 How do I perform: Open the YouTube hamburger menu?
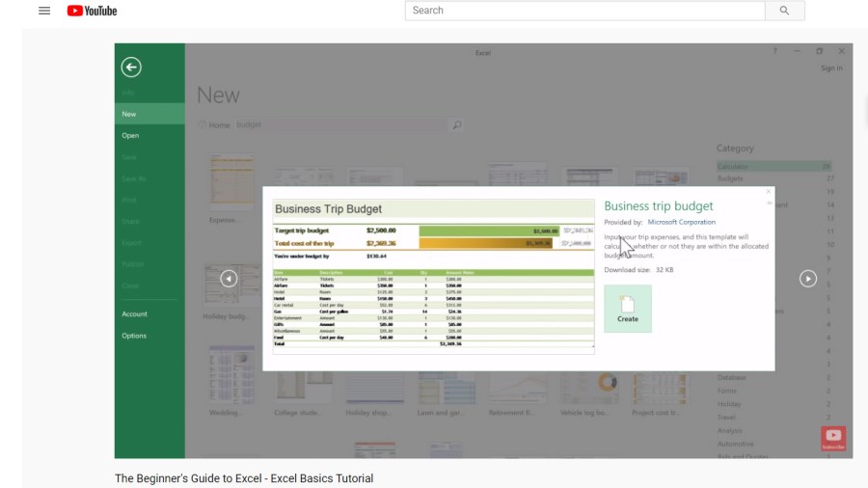click(44, 11)
